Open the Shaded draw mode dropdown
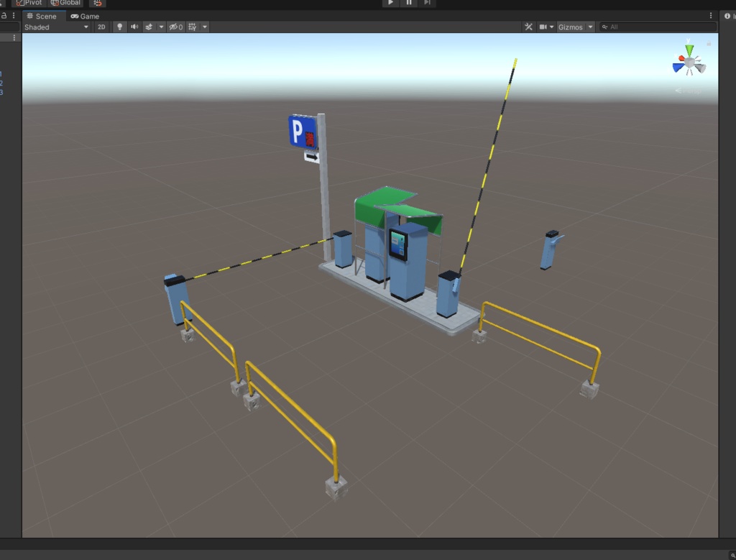Image resolution: width=736 pixels, height=560 pixels. click(56, 27)
